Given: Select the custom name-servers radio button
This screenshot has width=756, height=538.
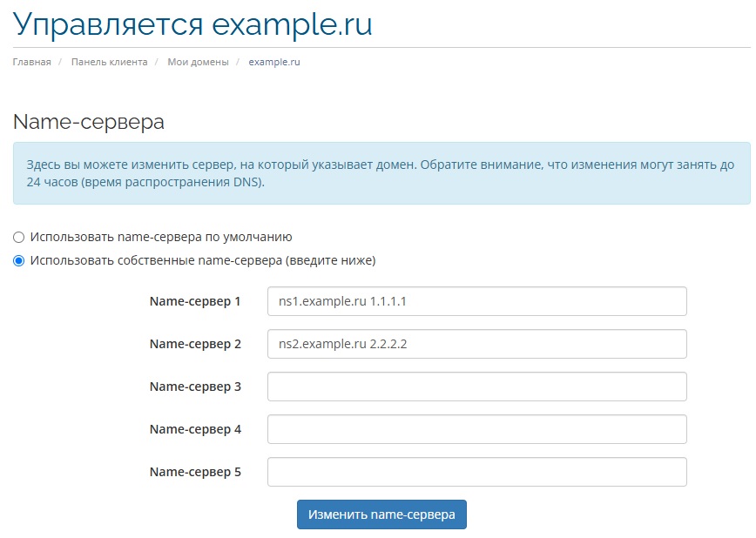Looking at the screenshot, I should click(x=18, y=261).
